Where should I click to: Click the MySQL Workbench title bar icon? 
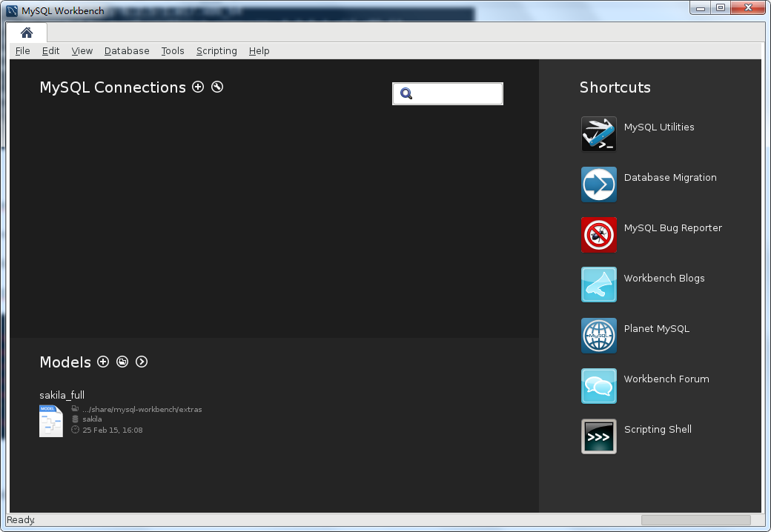point(12,10)
